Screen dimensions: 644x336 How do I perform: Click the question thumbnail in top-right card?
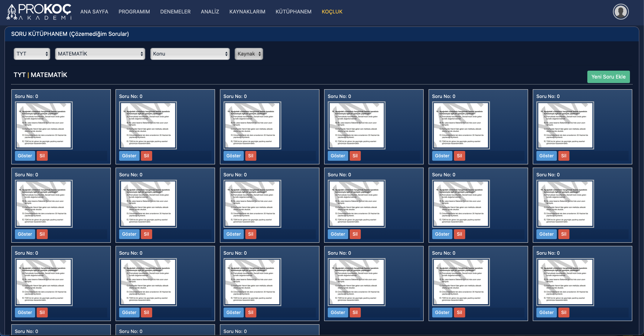[565, 125]
